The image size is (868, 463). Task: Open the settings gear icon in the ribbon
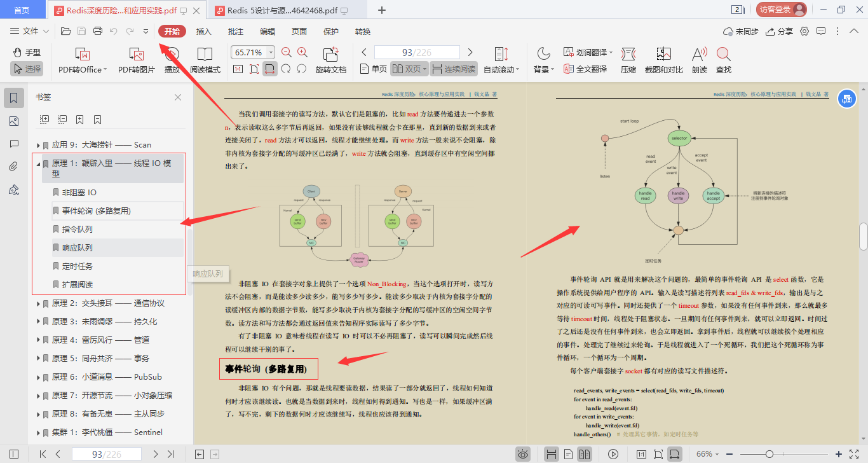[804, 31]
